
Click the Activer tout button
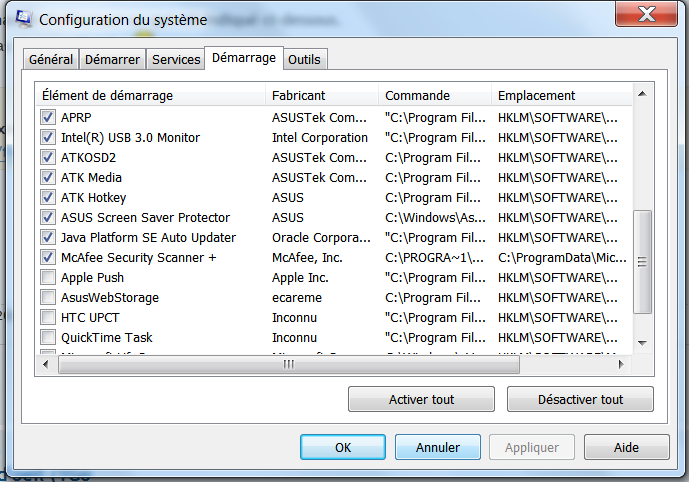coord(421,399)
